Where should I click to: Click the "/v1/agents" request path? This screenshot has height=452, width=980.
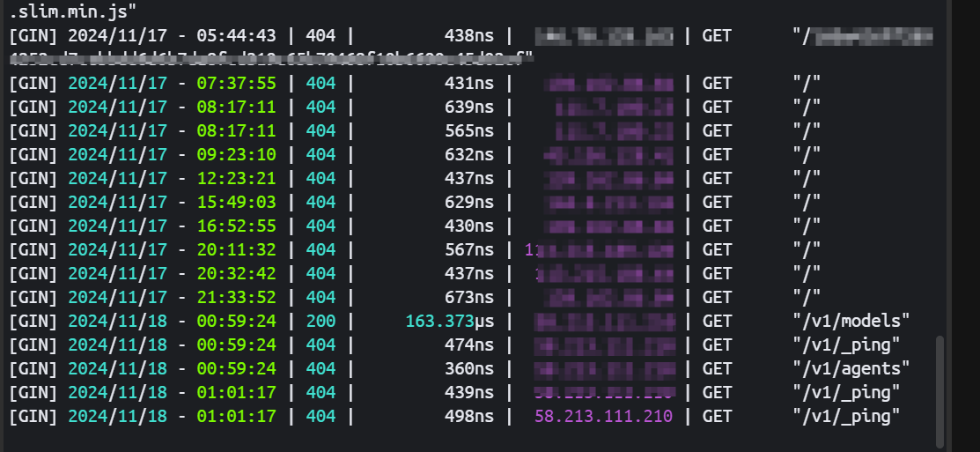851,369
